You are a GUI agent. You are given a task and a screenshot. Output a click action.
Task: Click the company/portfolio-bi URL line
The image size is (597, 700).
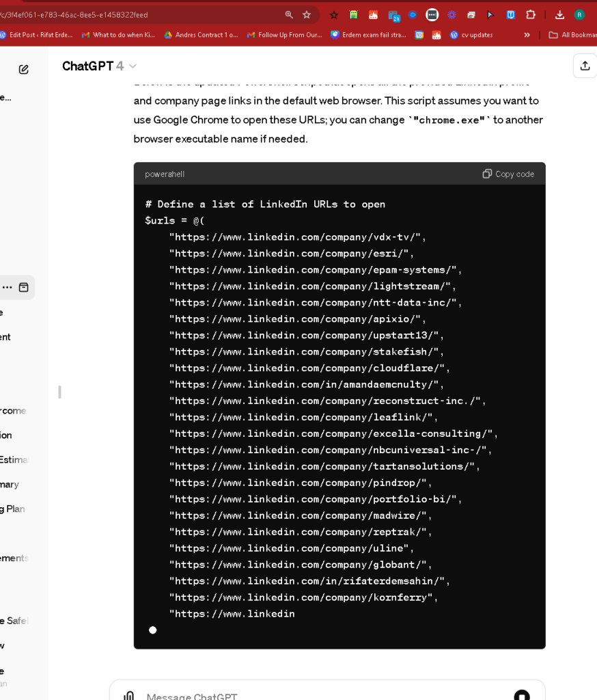(x=315, y=499)
